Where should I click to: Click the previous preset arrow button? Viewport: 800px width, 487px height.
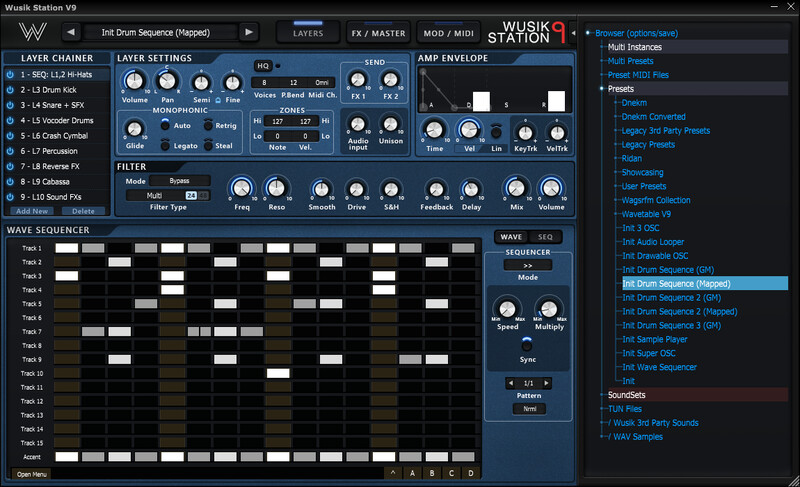coord(71,32)
